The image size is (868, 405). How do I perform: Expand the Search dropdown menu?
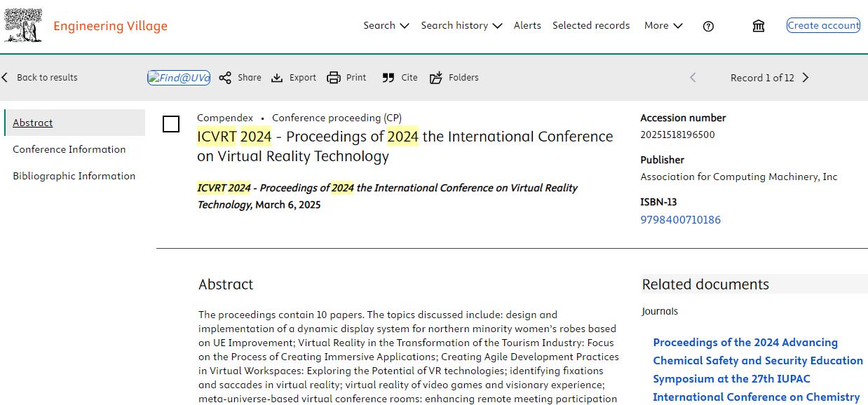tap(386, 25)
